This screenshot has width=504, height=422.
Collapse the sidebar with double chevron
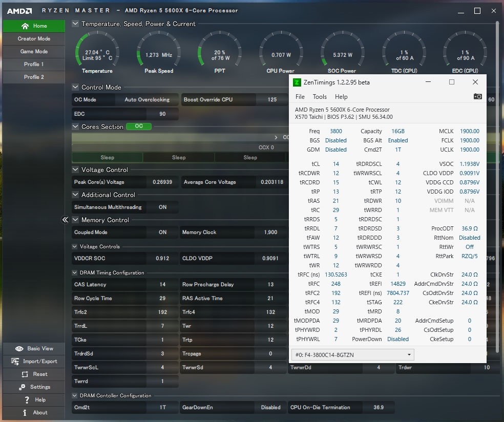(65, 220)
